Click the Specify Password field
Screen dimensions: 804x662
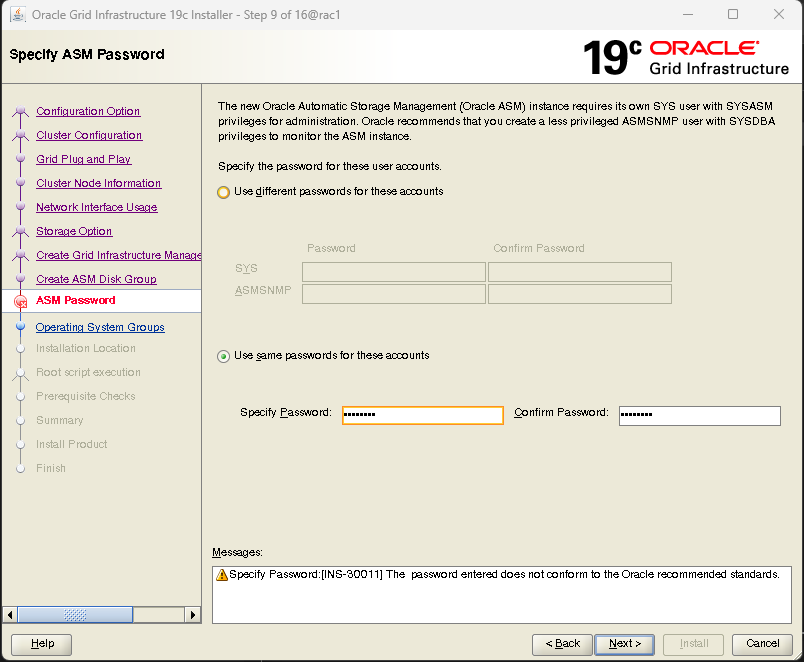(x=423, y=415)
